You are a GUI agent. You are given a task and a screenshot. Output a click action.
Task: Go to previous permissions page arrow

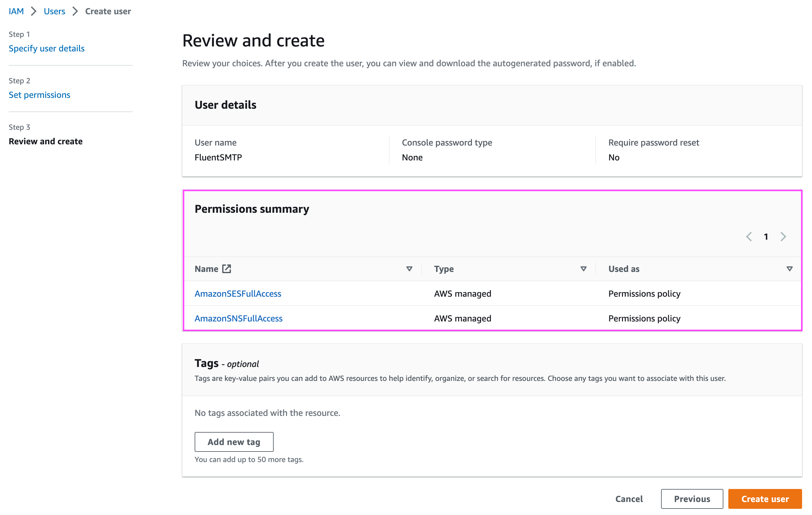[748, 237]
